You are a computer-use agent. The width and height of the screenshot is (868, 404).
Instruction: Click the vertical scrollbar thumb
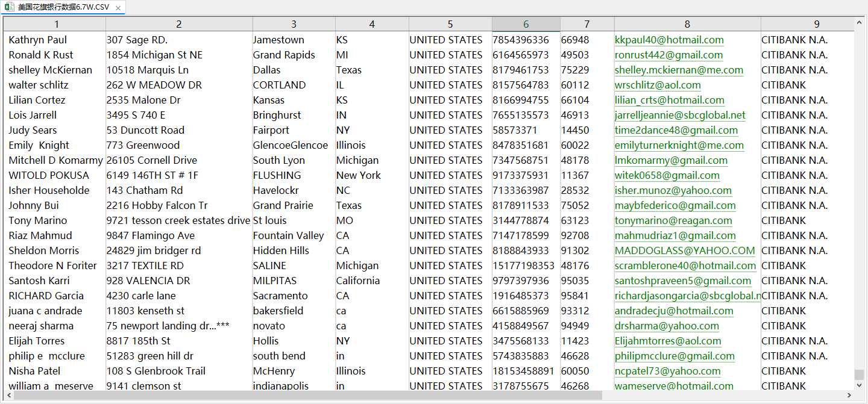(x=860, y=375)
